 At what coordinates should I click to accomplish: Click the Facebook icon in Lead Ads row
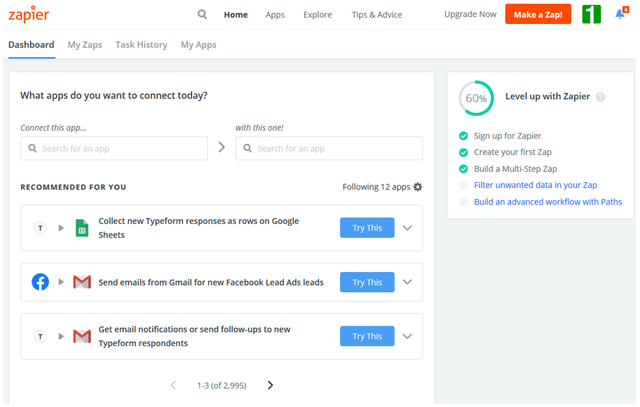click(x=40, y=282)
